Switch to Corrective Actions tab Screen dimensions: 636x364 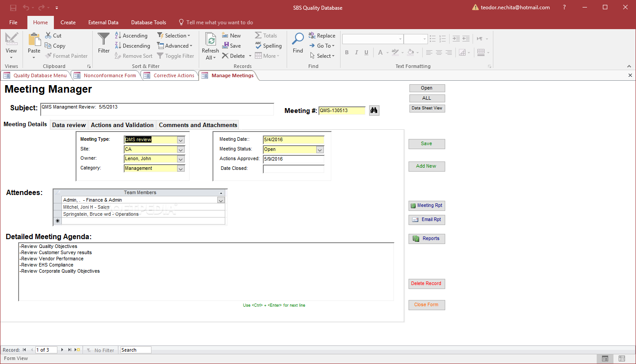point(169,75)
